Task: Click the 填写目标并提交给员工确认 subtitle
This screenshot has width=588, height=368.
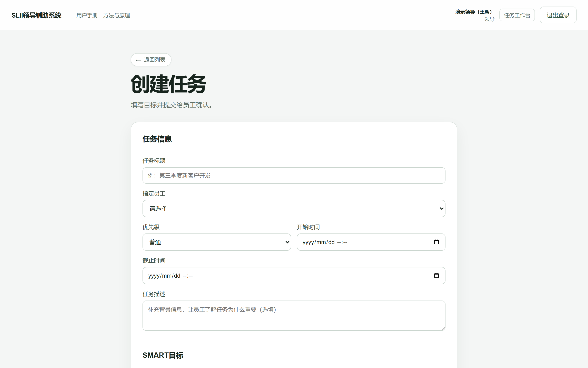Action: tap(171, 105)
